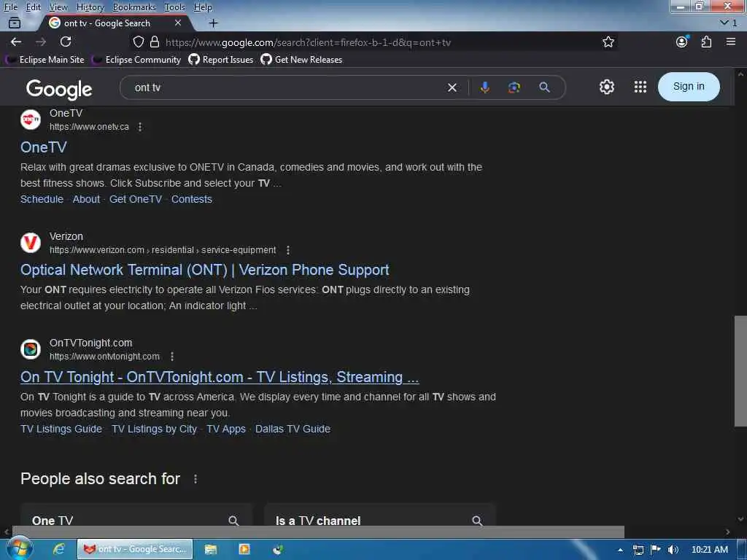Image resolution: width=747 pixels, height=560 pixels.
Task: Open more options for OneTV result
Action: (x=139, y=127)
